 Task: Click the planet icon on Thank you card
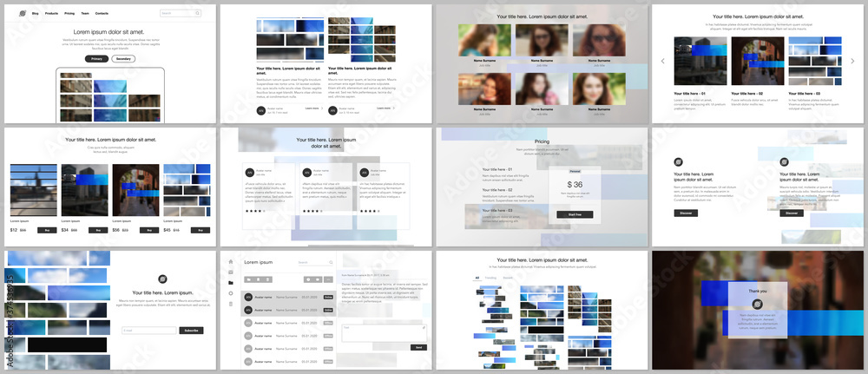pyautogui.click(x=757, y=303)
